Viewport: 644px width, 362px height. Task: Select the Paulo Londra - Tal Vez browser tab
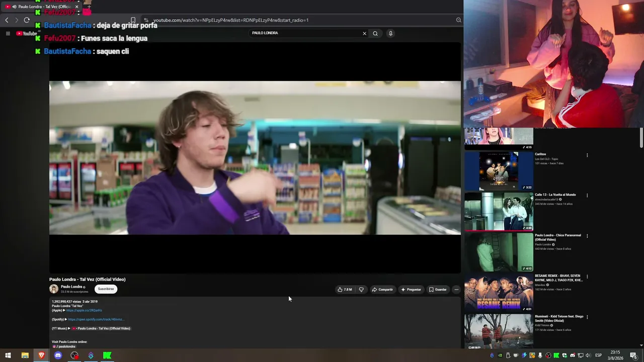coord(43,7)
